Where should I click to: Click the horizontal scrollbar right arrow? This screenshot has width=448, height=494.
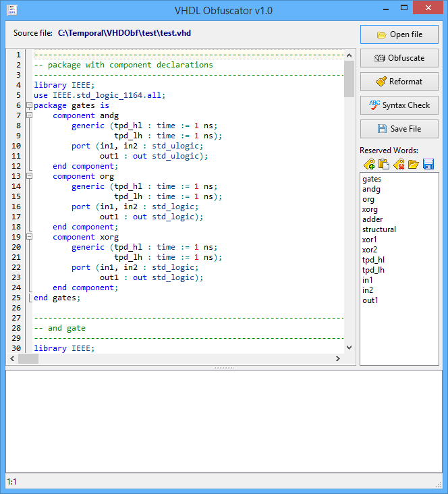tap(338, 359)
